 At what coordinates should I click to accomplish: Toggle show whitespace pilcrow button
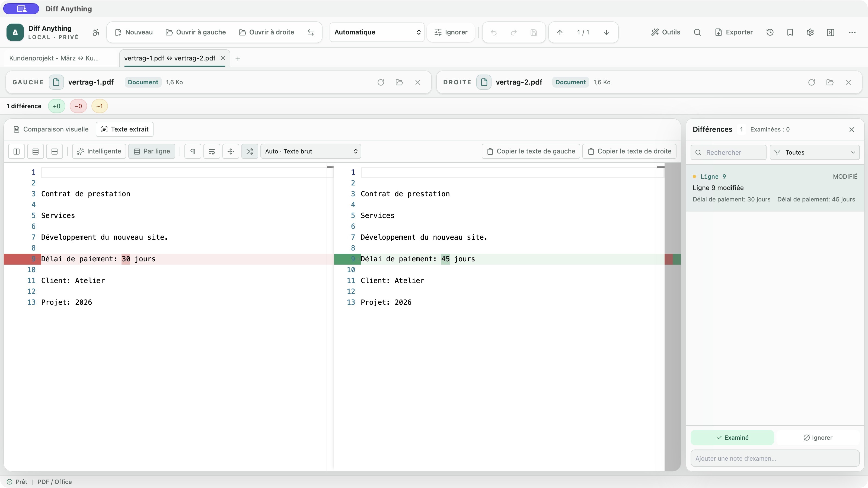tap(193, 152)
